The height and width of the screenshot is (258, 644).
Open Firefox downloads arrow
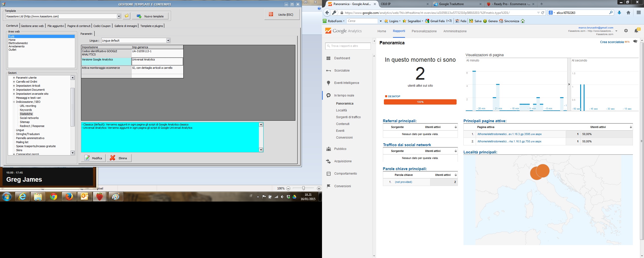[x=619, y=13]
